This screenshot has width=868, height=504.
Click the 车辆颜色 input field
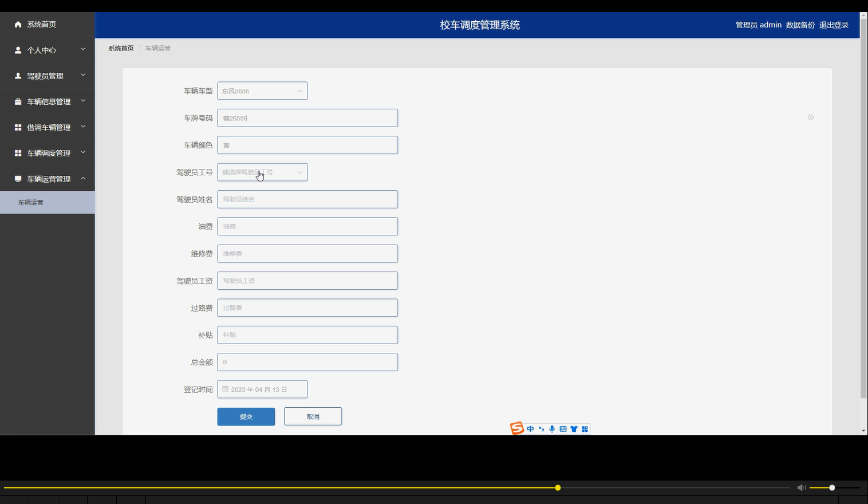pyautogui.click(x=307, y=145)
